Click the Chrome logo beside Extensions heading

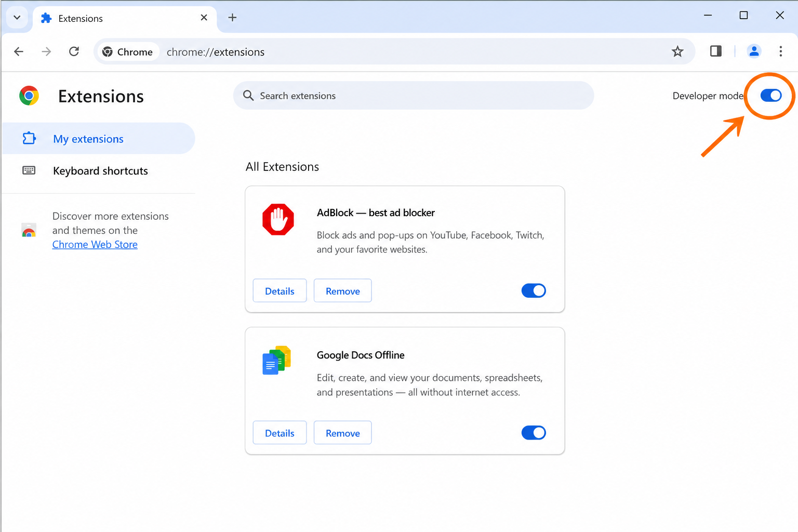click(29, 96)
